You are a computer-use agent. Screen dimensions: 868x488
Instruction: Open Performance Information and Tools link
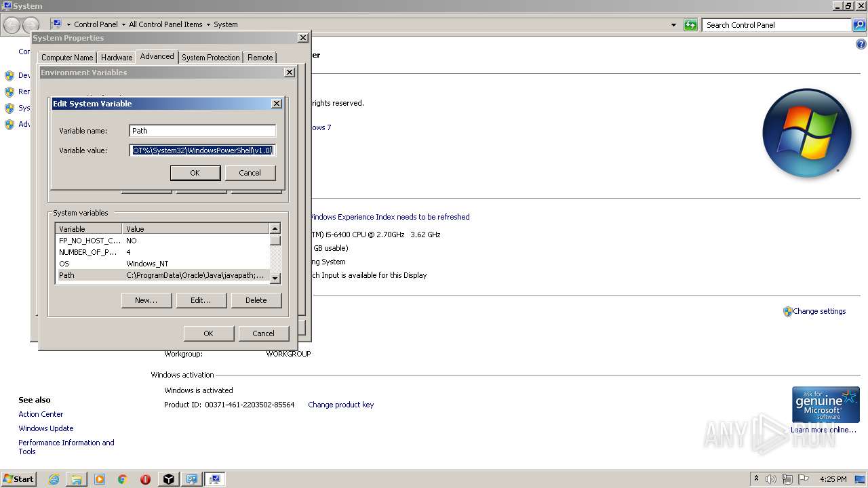(x=66, y=447)
